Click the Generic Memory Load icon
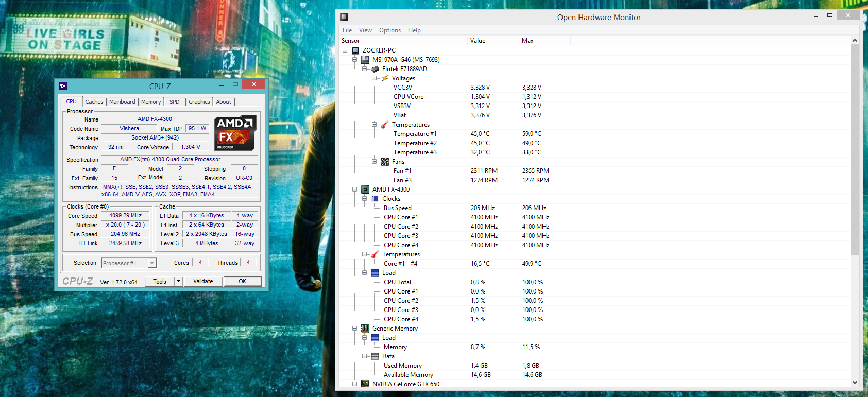 click(x=375, y=338)
